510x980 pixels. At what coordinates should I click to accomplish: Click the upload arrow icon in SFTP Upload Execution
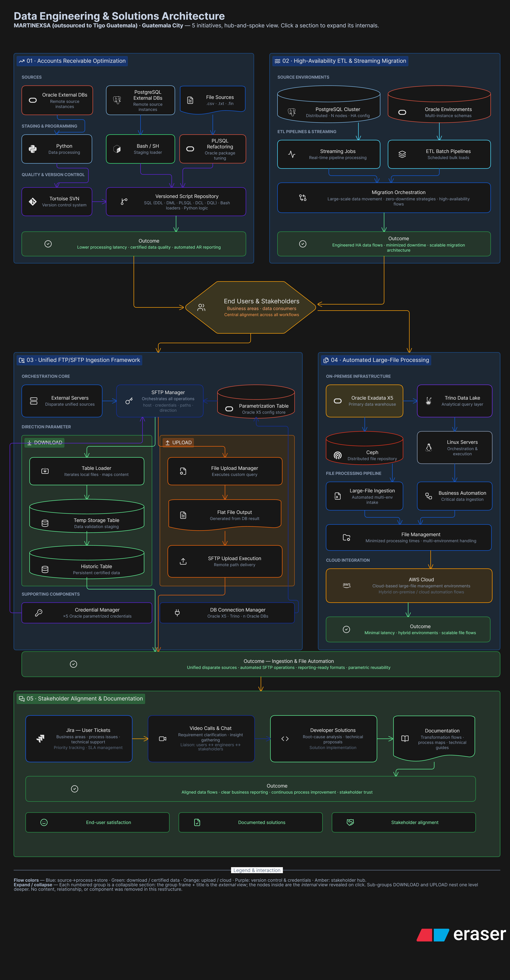pyautogui.click(x=183, y=562)
